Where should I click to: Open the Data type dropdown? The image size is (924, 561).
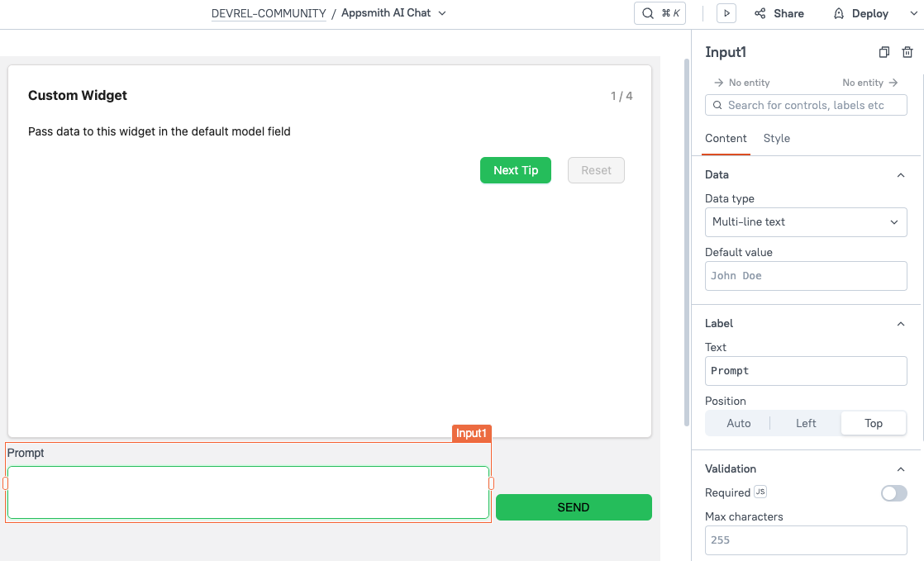[806, 221]
